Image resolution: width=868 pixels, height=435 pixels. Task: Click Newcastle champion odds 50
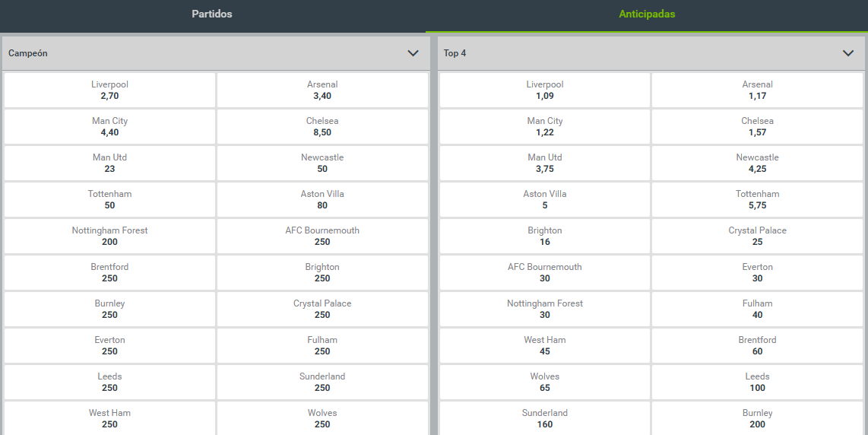(x=322, y=163)
